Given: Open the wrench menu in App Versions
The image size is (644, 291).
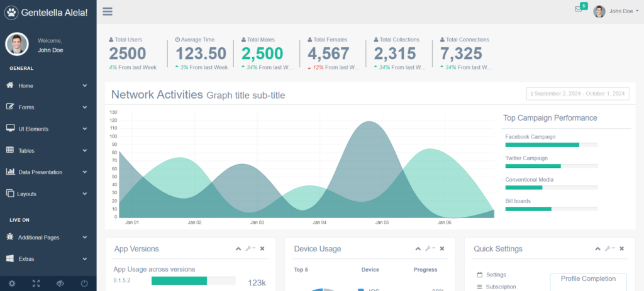Looking at the screenshot, I should (x=250, y=249).
